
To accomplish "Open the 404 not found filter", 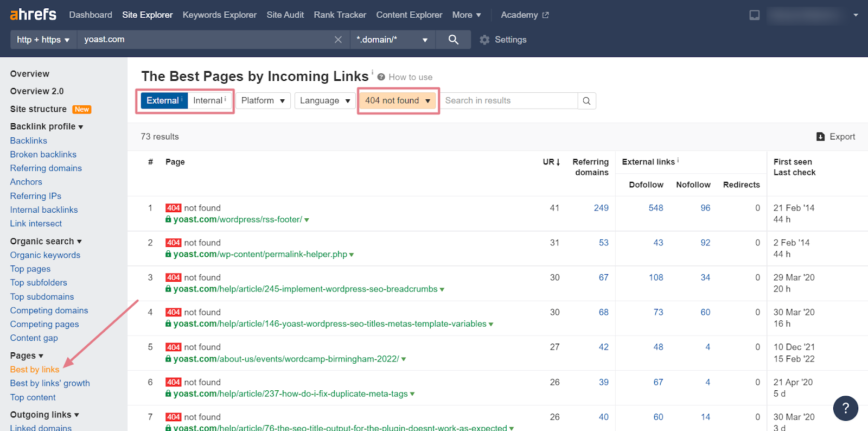I will point(398,101).
